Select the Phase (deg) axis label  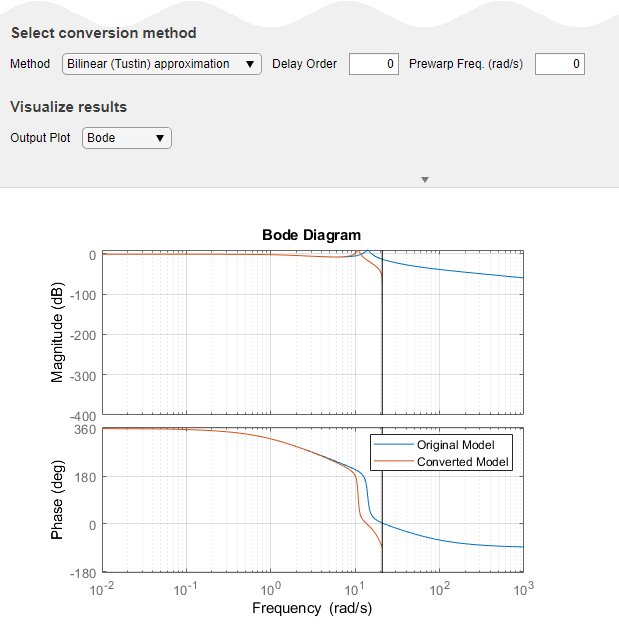point(58,499)
